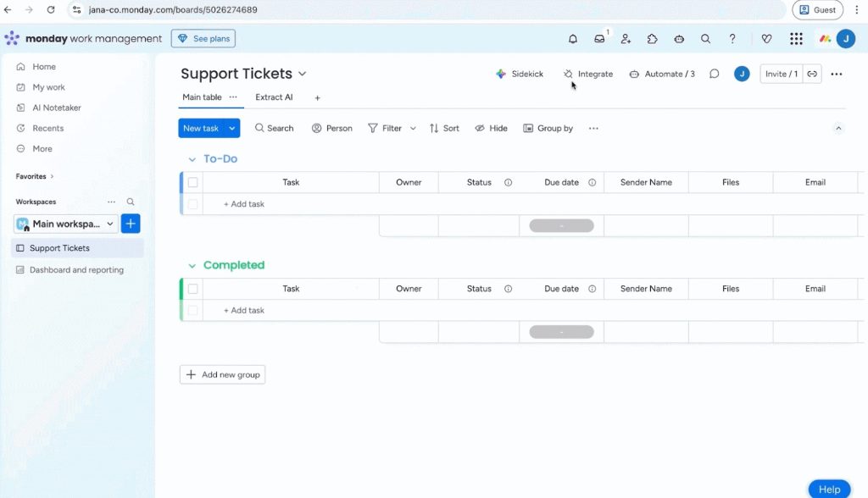
Task: Collapse the To-Do group
Action: 192,159
